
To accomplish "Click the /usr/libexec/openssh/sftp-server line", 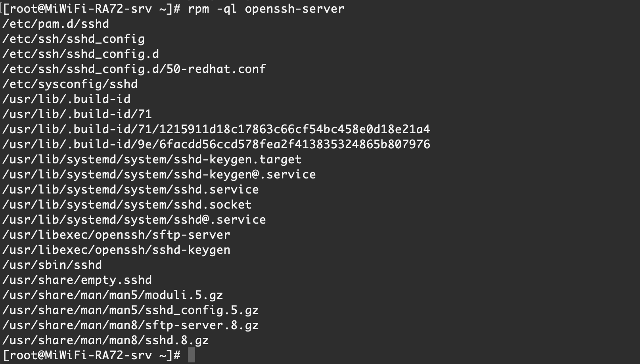I will [x=116, y=235].
